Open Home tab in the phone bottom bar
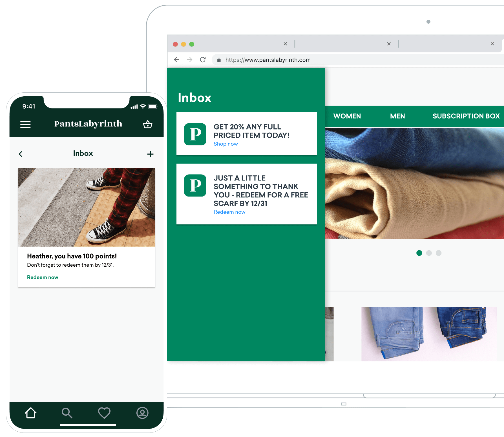 pos(31,413)
